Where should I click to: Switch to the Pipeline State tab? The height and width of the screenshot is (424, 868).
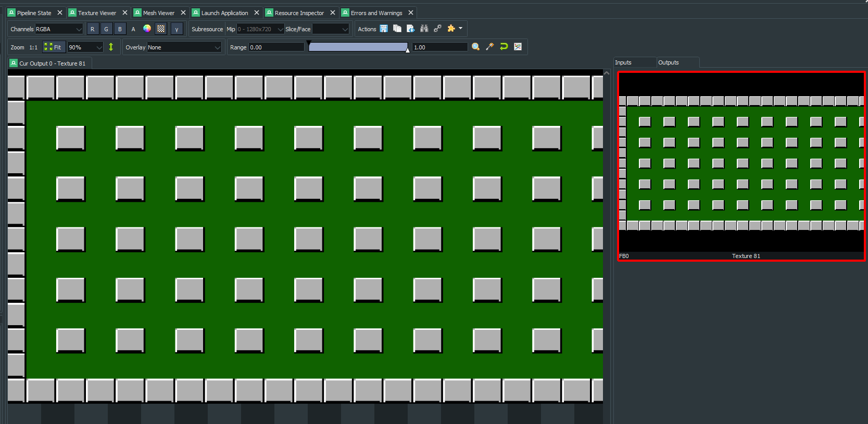click(x=34, y=13)
